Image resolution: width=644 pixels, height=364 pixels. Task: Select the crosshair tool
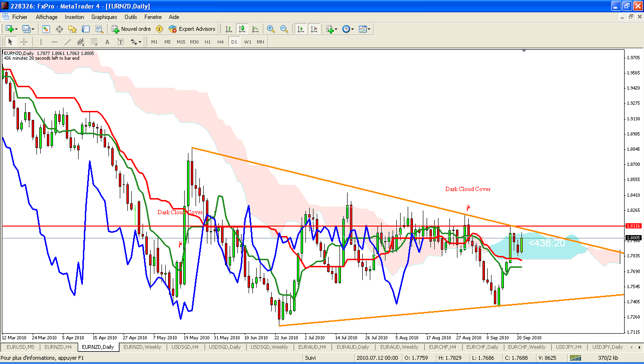click(24, 42)
